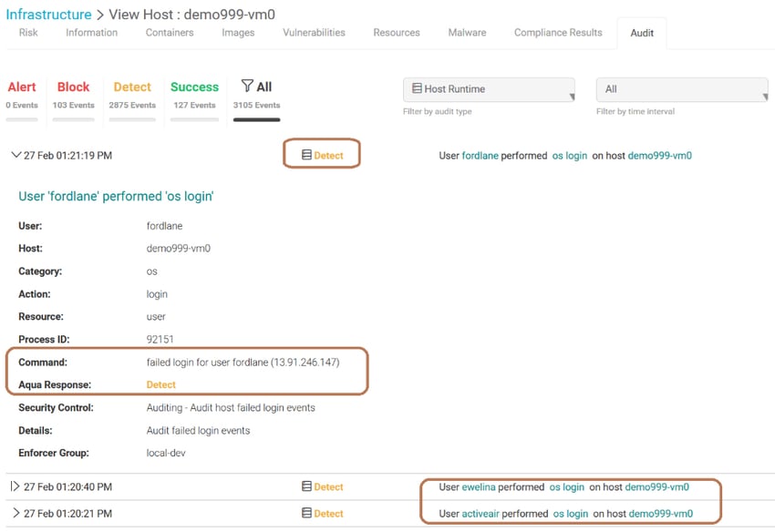Screen dimensions: 775x532
Task: Open the Host Runtime audit type dropdown
Action: [x=489, y=89]
